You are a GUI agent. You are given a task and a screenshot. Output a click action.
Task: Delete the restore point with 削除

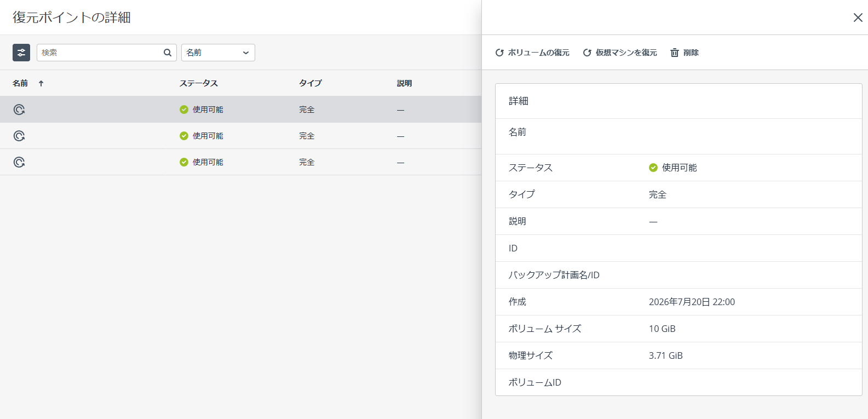pyautogui.click(x=685, y=53)
